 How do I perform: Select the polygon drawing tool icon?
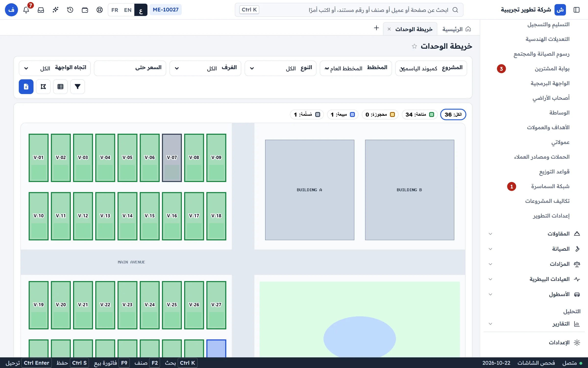coord(43,87)
